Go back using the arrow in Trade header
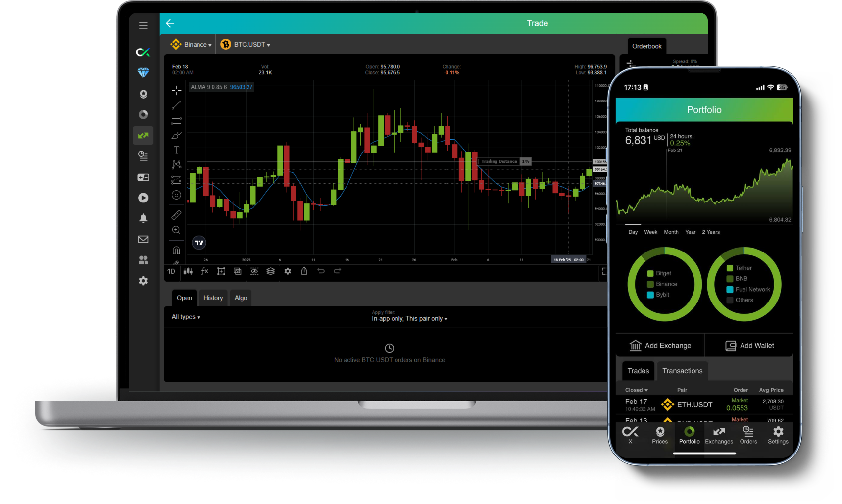Image resolution: width=842 pixels, height=504 pixels. (170, 23)
